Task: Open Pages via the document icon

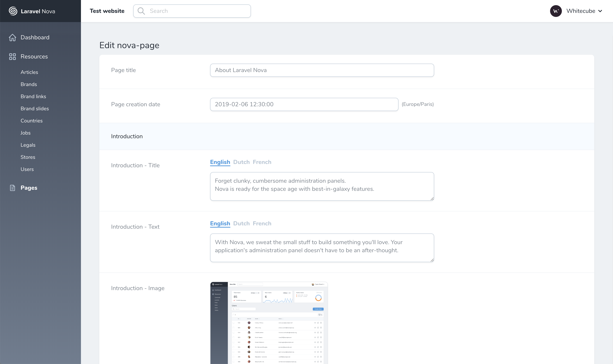Action: pyautogui.click(x=13, y=188)
